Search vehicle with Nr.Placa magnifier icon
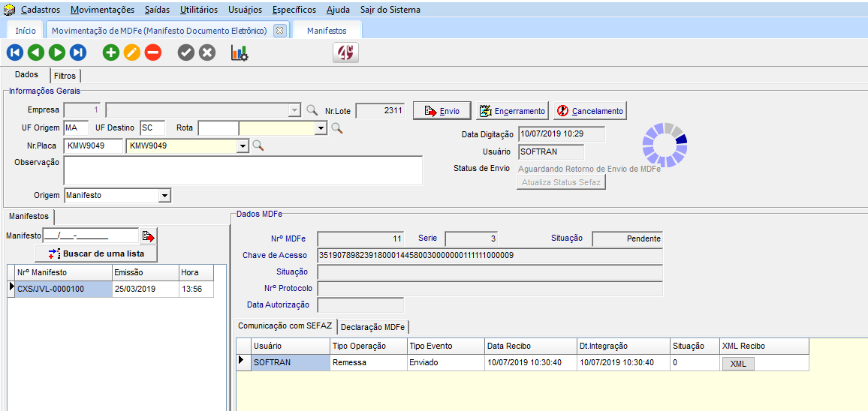The width and height of the screenshot is (868, 411). pyautogui.click(x=258, y=145)
